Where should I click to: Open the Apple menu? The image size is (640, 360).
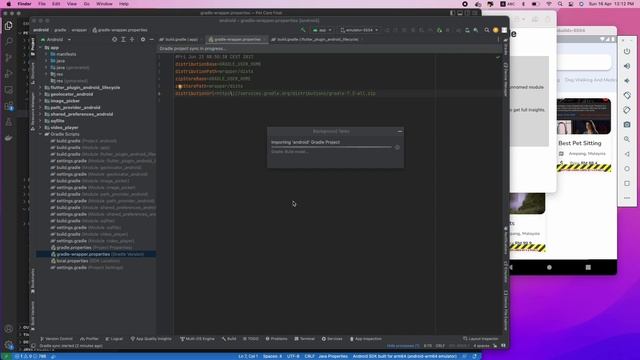(9, 4)
